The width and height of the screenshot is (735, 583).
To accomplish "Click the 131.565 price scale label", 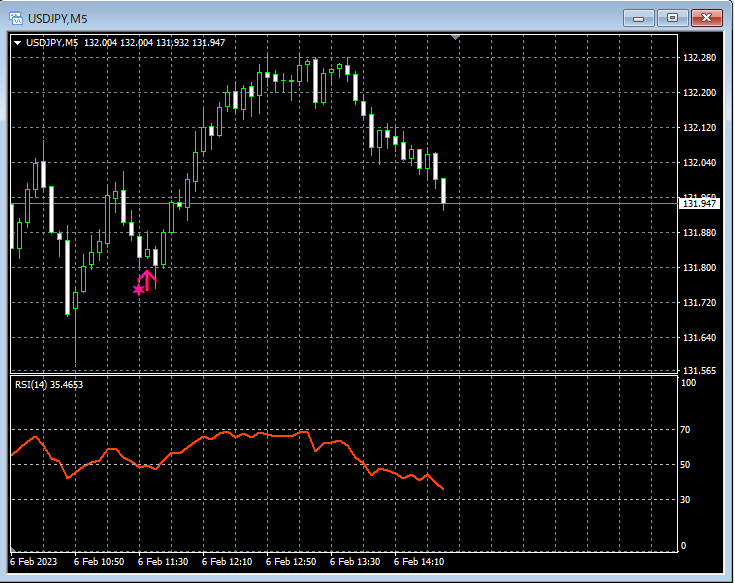I will (x=699, y=371).
